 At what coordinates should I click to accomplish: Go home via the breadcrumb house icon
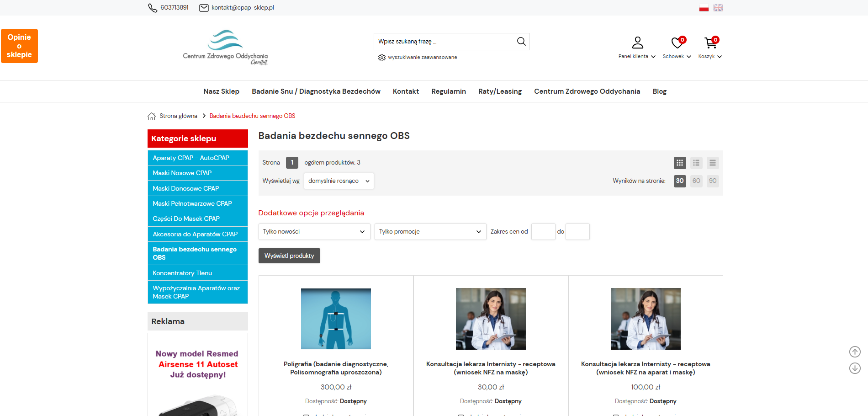152,116
